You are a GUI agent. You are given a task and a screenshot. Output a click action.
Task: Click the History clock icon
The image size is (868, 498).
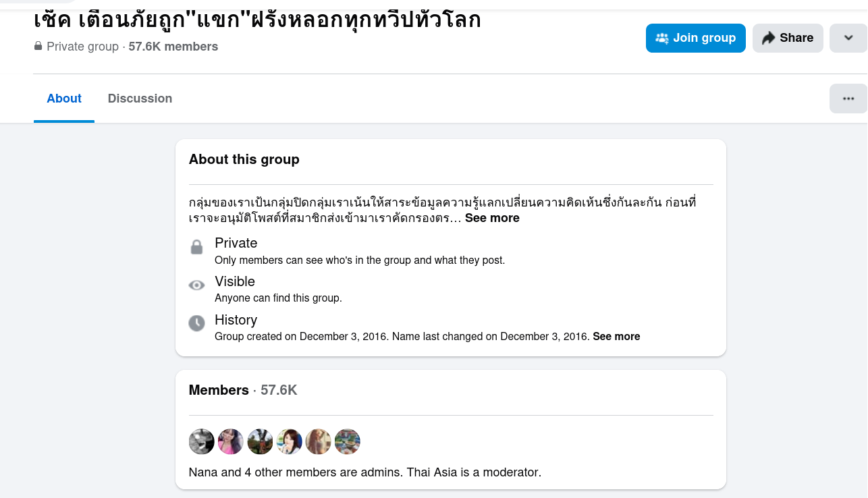point(196,323)
